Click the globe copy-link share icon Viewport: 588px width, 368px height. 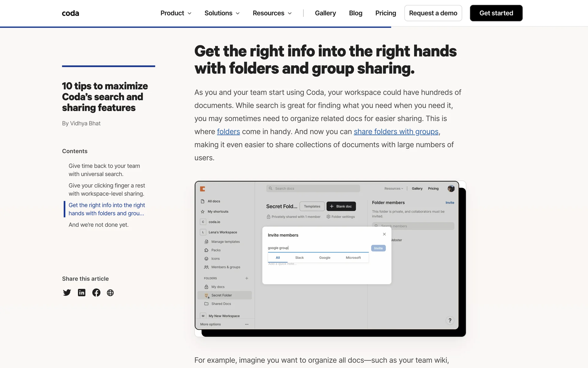[x=110, y=293]
